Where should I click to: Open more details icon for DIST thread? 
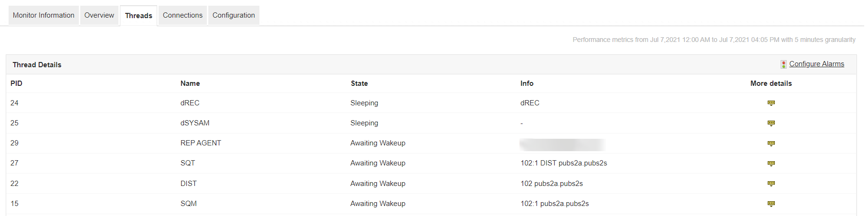(771, 184)
